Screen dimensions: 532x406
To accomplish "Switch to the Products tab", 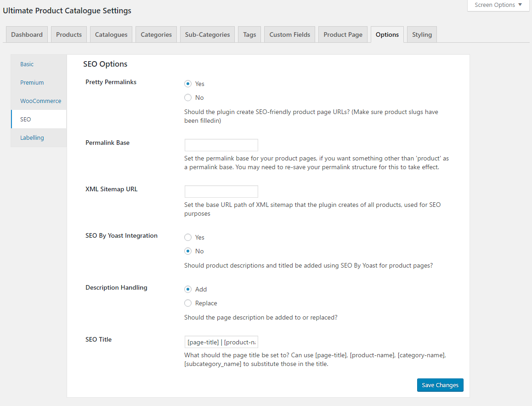I will click(69, 34).
